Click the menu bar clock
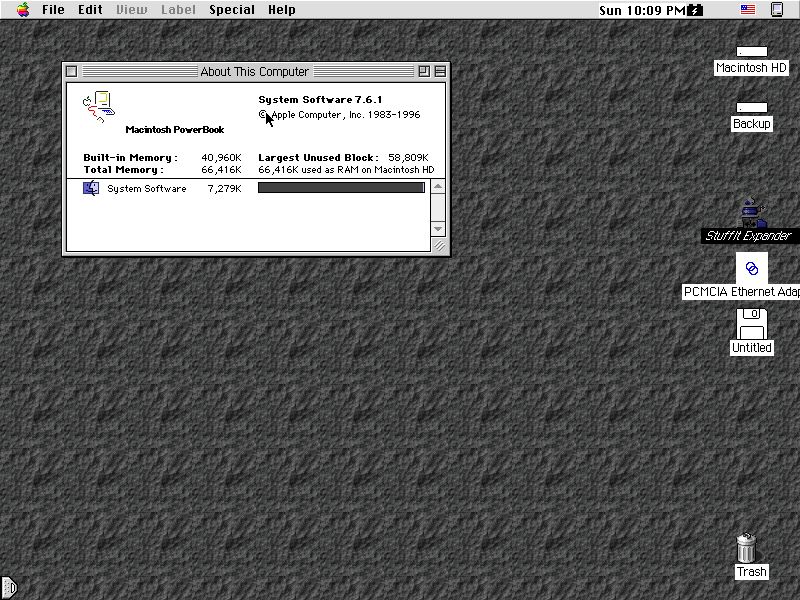Viewport: 800px width, 600px height. point(642,10)
